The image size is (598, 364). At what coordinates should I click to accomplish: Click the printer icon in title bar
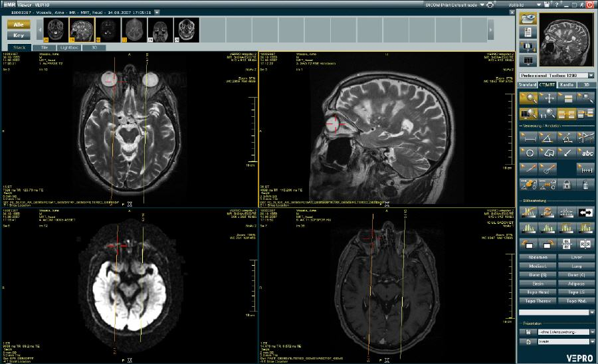[x=490, y=5]
